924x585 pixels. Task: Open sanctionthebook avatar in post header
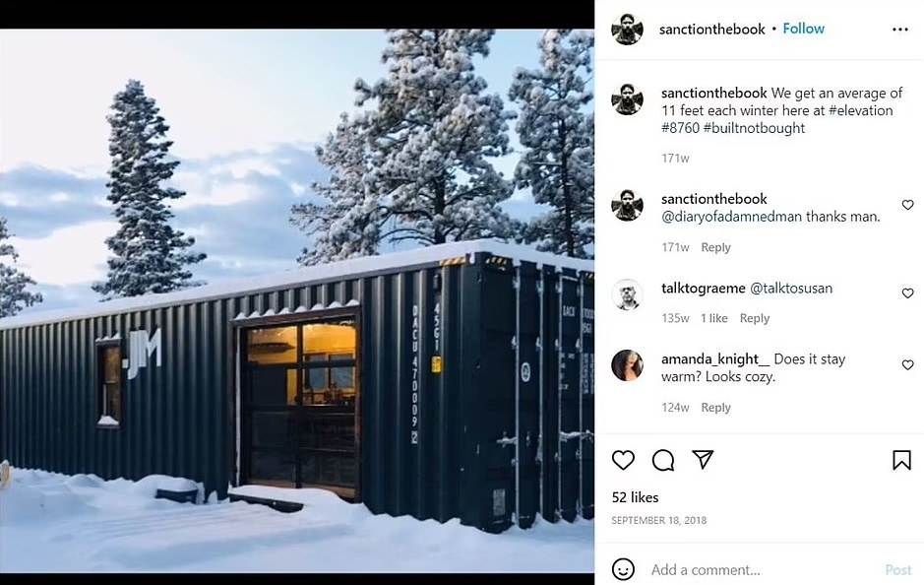pyautogui.click(x=627, y=29)
